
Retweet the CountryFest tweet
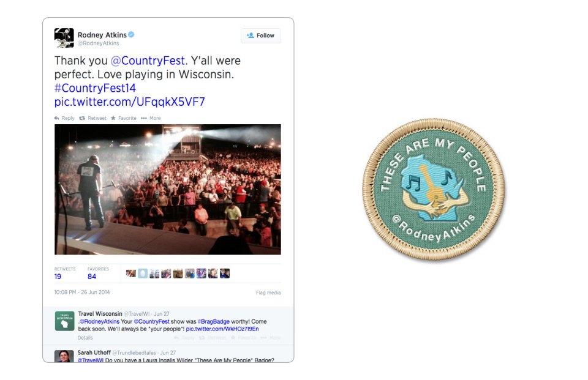92,118
